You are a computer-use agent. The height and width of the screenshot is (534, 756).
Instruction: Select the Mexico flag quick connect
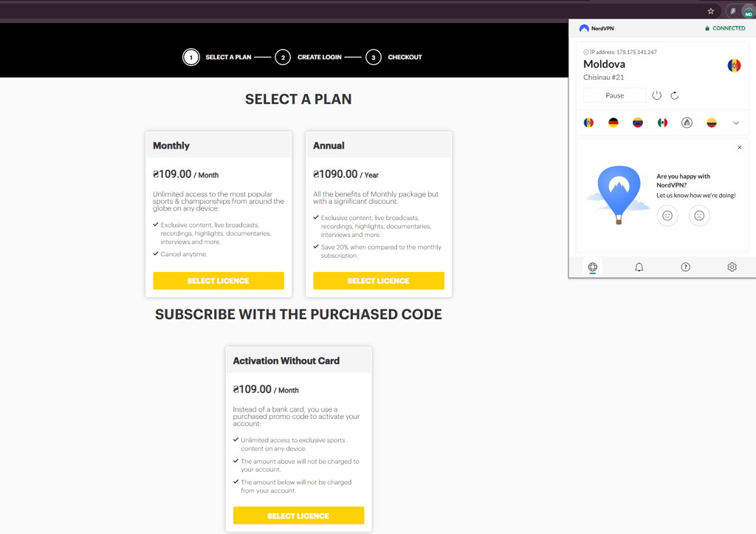(662, 123)
